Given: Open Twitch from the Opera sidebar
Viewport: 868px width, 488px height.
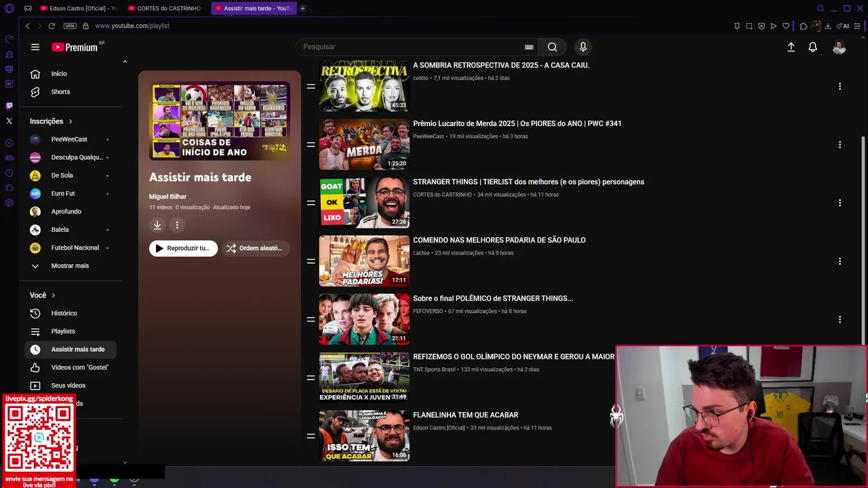Looking at the screenshot, I should click(9, 106).
